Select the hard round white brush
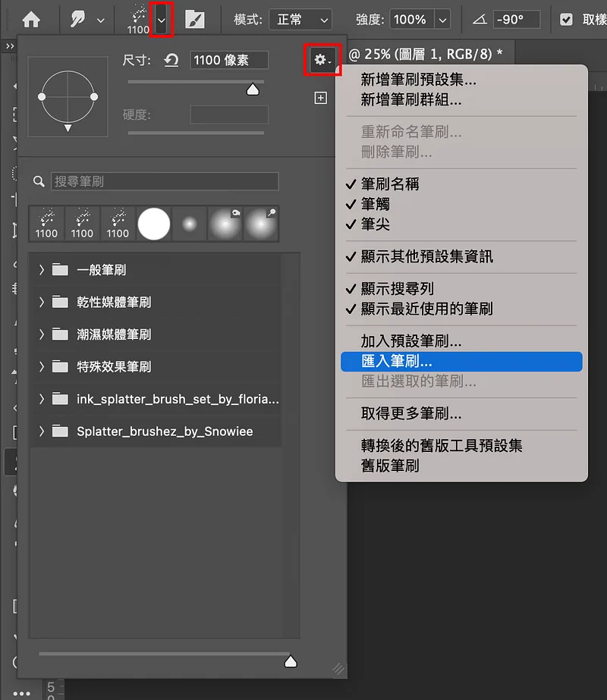Image resolution: width=607 pixels, height=700 pixels. [154, 224]
